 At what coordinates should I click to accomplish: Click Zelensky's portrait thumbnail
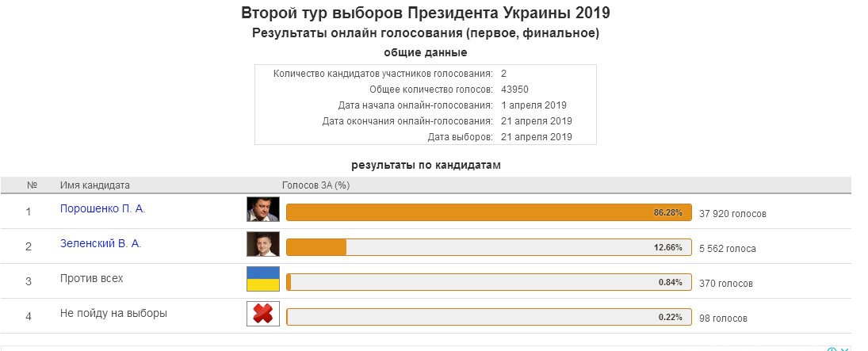[x=263, y=244]
